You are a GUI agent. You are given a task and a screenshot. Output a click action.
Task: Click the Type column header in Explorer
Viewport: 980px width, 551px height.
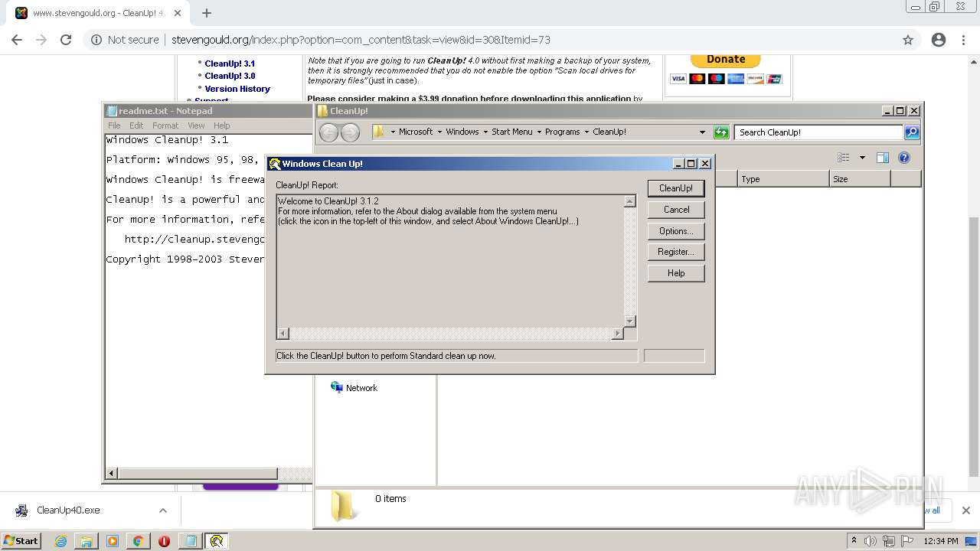tap(784, 179)
